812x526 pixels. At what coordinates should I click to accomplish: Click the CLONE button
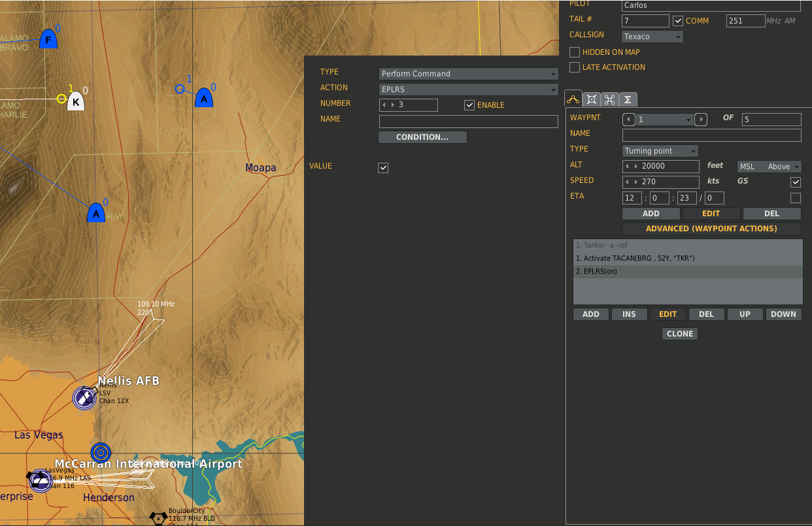(x=680, y=334)
